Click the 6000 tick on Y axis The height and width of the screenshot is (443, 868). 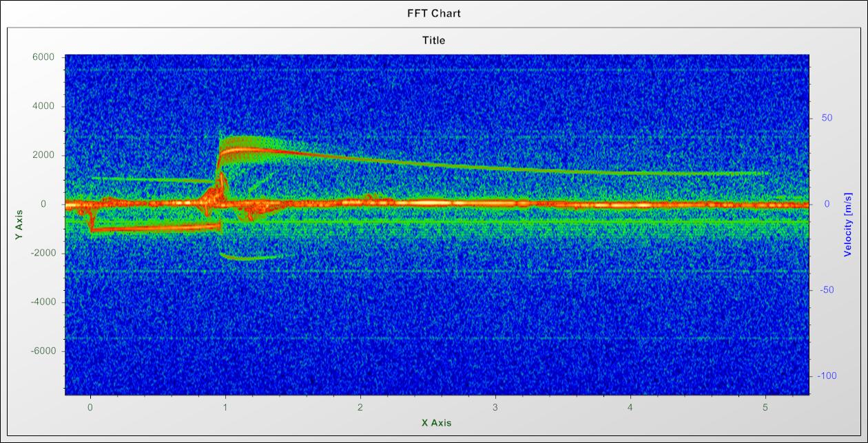coord(43,57)
